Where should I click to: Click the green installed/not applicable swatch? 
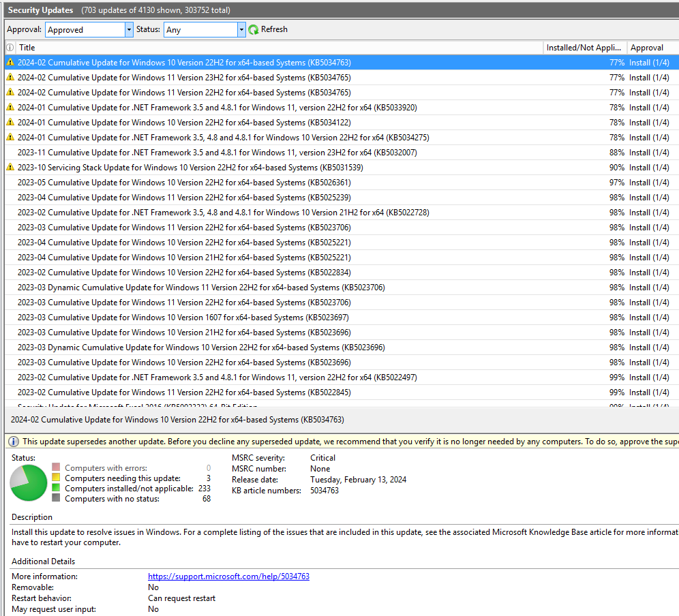pyautogui.click(x=56, y=488)
